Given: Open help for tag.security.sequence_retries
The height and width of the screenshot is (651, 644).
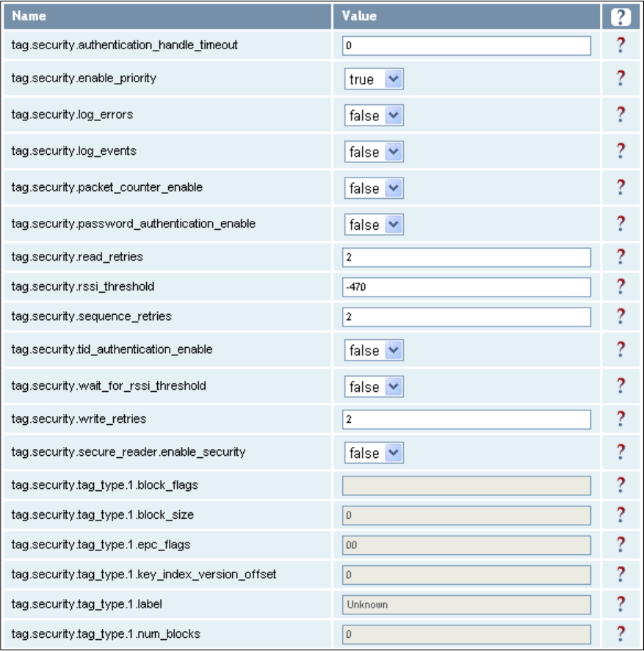Looking at the screenshot, I should 621,316.
